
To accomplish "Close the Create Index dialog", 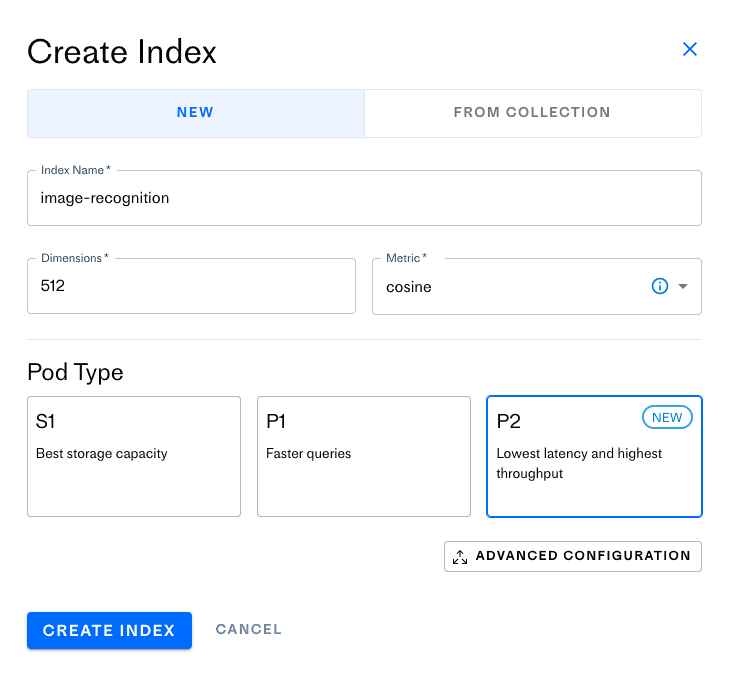I will [x=689, y=49].
